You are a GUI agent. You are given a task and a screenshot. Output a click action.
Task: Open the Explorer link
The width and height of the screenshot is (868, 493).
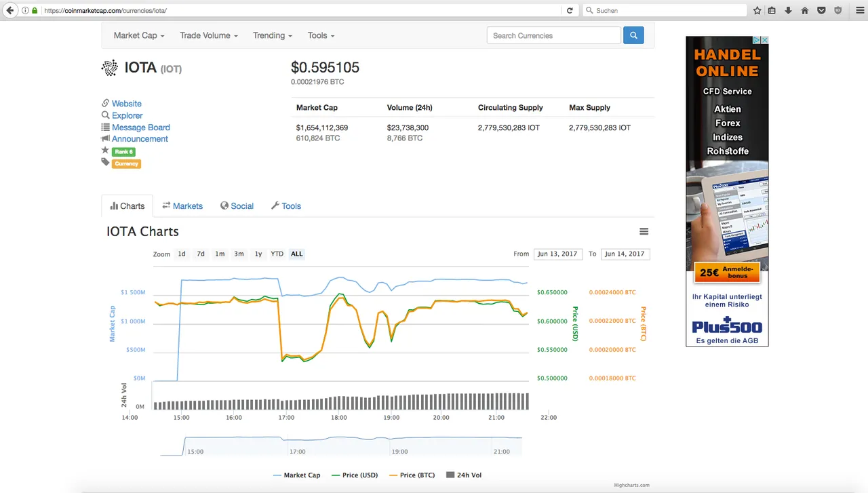click(127, 115)
